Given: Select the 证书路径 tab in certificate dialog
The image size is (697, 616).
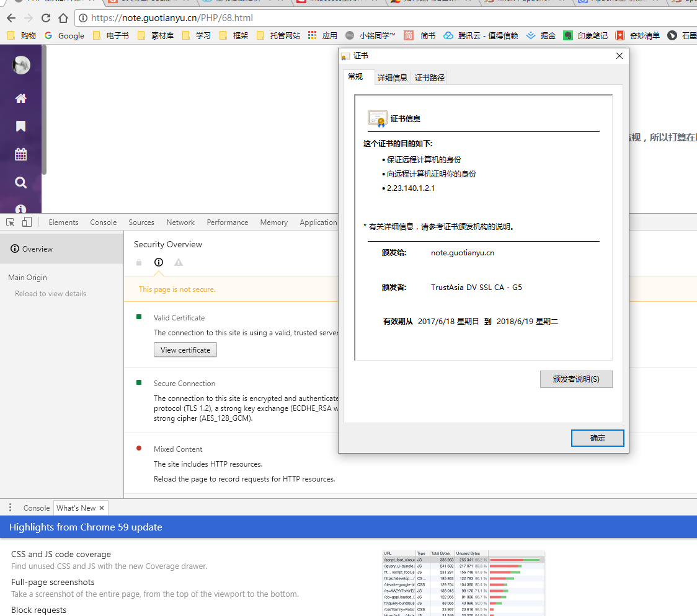Looking at the screenshot, I should [429, 77].
